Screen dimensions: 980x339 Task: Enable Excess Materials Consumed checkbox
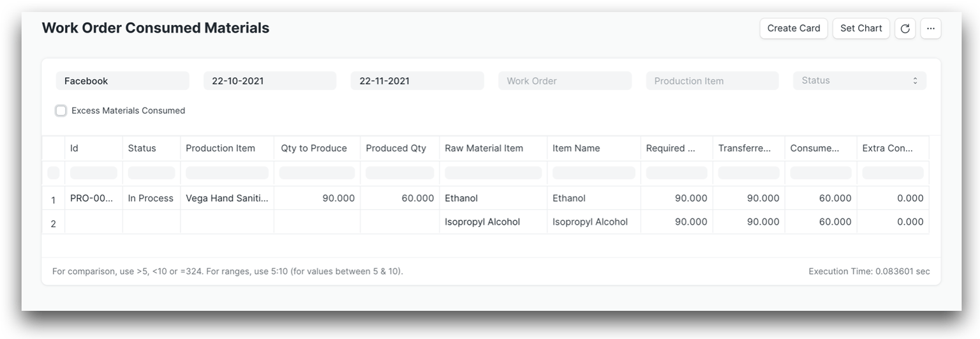[61, 111]
